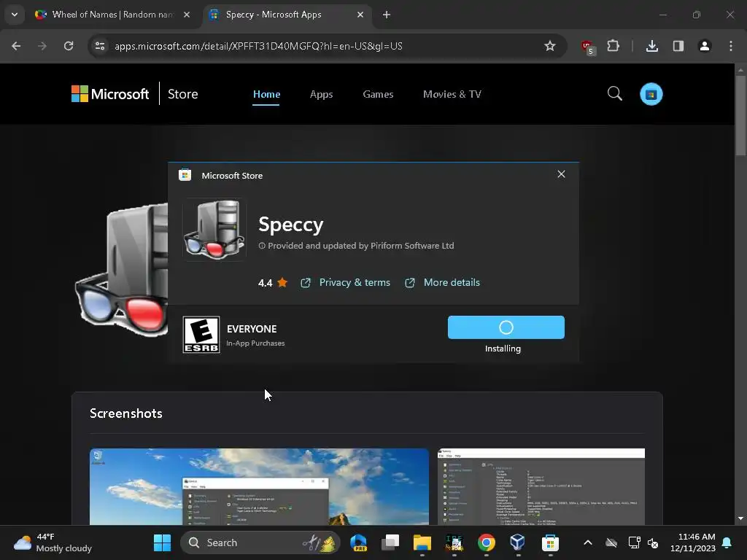Click the OneDrive cloud tray icon
Image resolution: width=747 pixels, height=560 pixels.
pyautogui.click(x=611, y=542)
